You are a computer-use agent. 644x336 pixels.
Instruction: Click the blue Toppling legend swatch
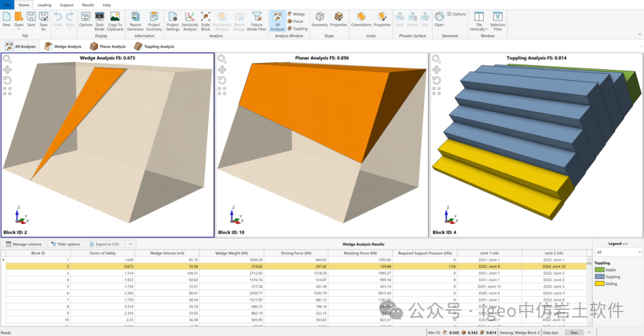tap(599, 277)
